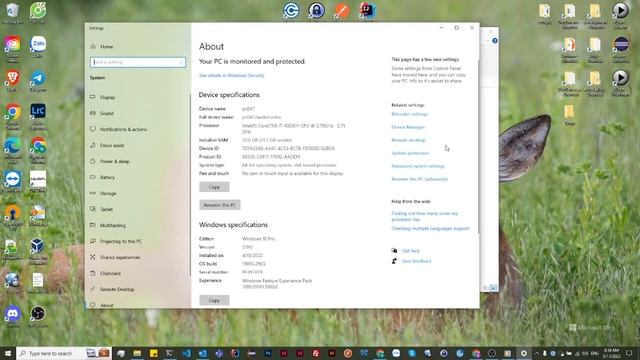Select the Device ID value text

click(288, 149)
